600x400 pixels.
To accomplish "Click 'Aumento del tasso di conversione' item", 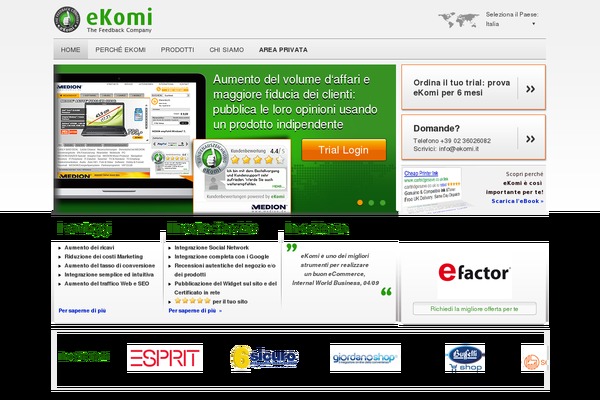I will [109, 266].
